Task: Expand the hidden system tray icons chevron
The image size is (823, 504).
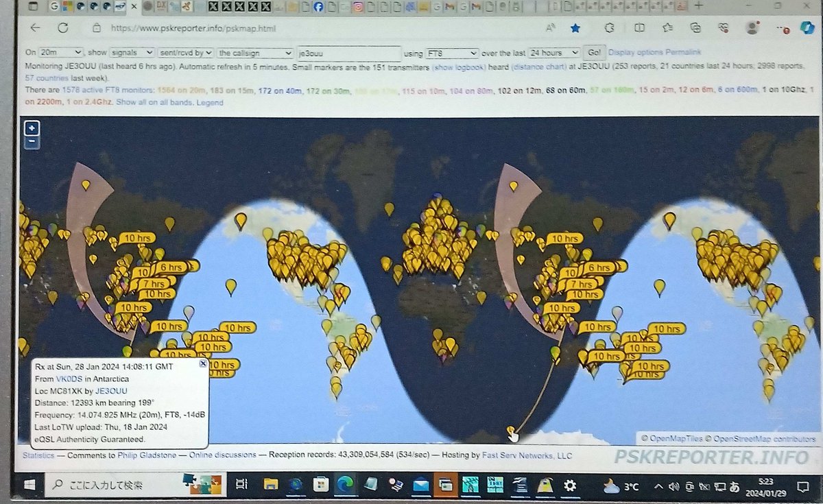Action: click(659, 486)
